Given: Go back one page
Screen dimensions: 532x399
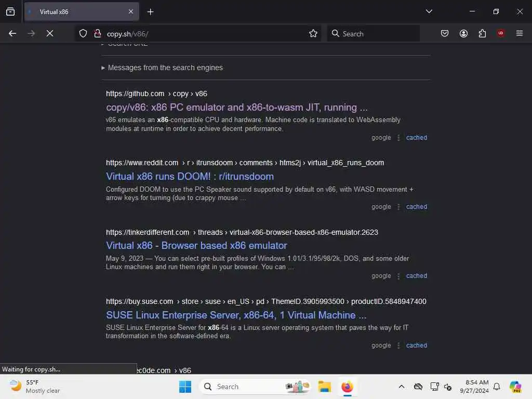Looking at the screenshot, I should (x=12, y=34).
